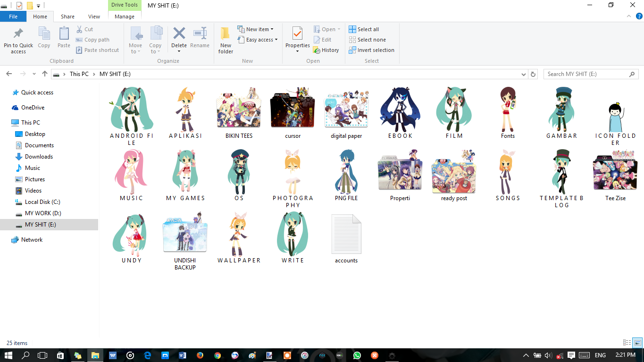Open Copy to dropdown
644x362 pixels.
155,40
